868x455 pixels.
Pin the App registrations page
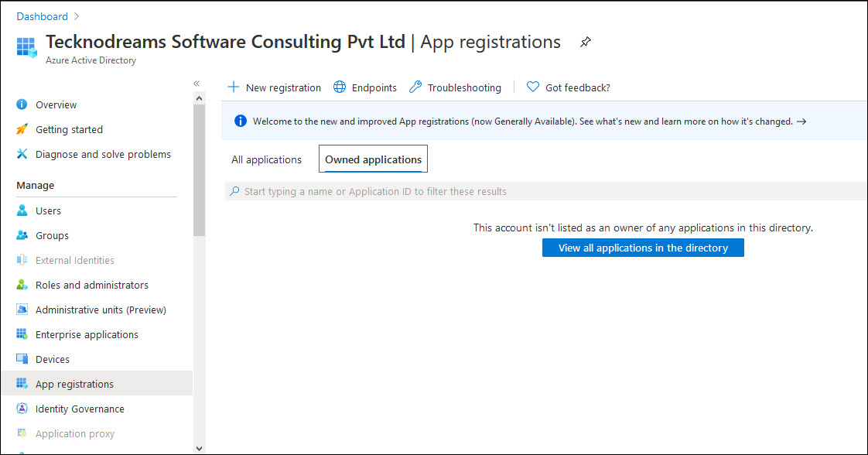coord(585,42)
